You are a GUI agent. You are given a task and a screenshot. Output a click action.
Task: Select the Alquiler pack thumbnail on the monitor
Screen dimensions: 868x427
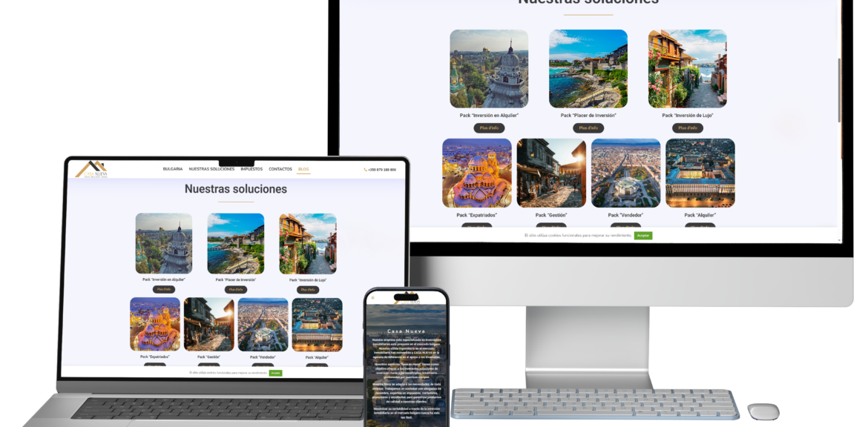tap(700, 173)
